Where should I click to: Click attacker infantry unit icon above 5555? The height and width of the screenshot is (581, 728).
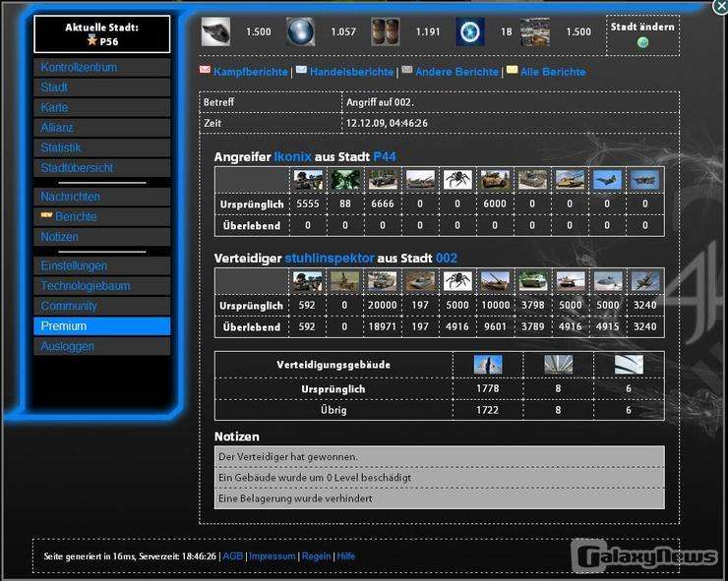(308, 180)
